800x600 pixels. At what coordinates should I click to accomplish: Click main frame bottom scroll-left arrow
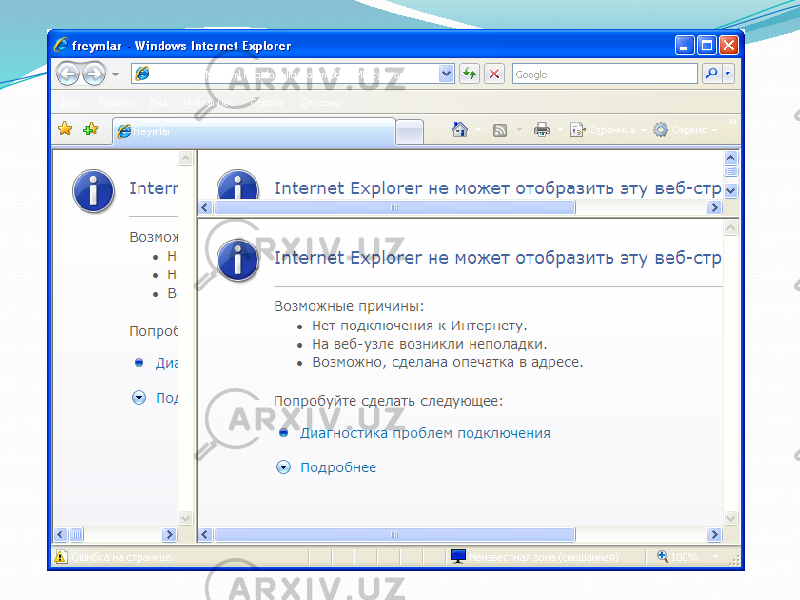pyautogui.click(x=205, y=534)
